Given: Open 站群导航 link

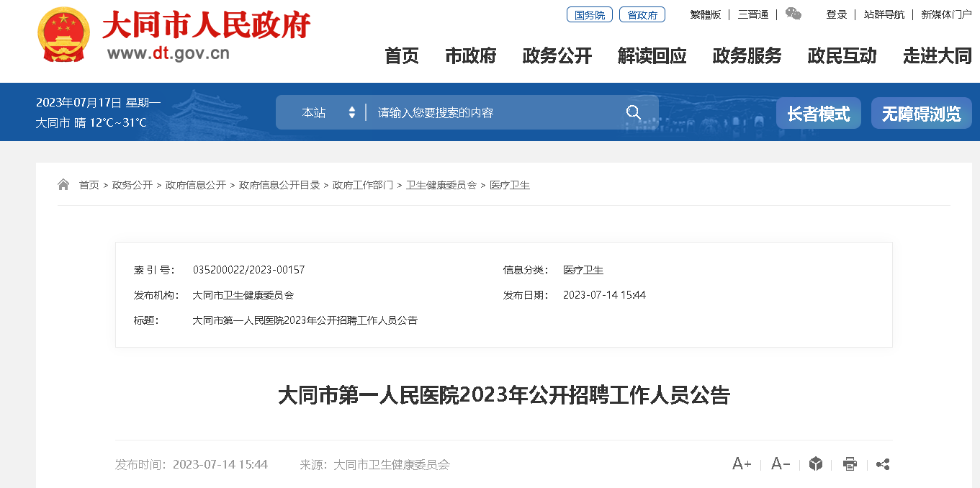Looking at the screenshot, I should tap(884, 14).
